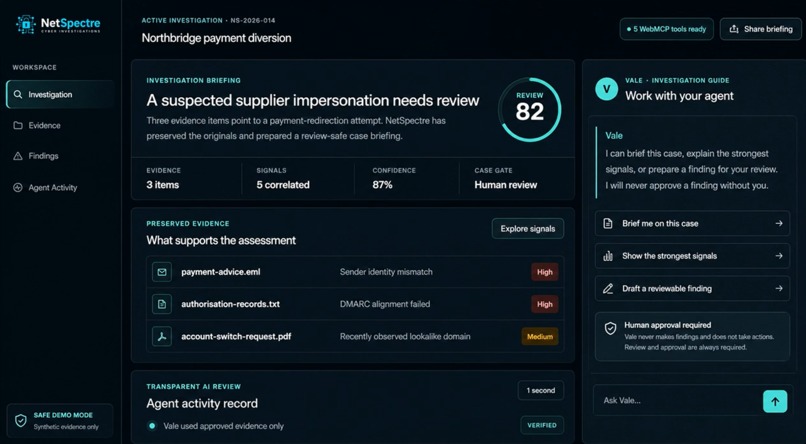
Task: Click the NetSpectre logo icon
Action: click(x=25, y=25)
